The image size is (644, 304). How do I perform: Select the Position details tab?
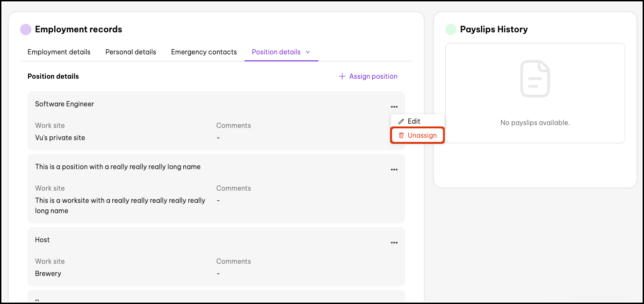(x=276, y=52)
